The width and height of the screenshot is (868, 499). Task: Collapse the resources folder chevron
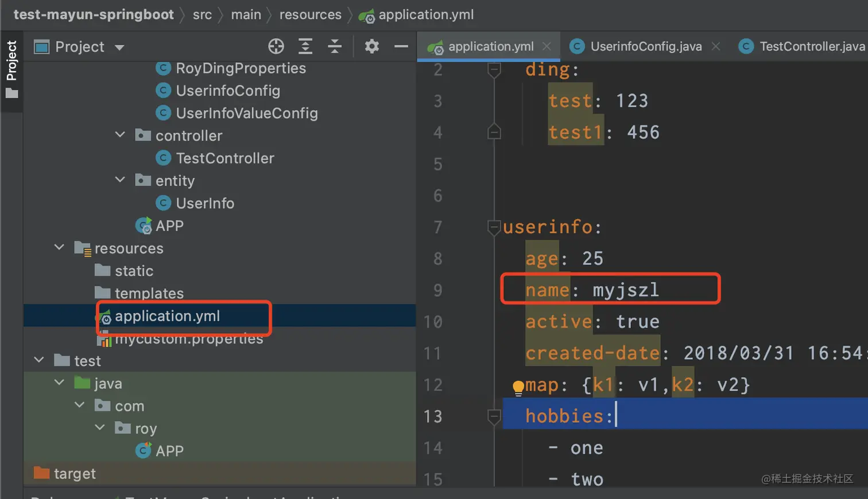click(x=59, y=247)
